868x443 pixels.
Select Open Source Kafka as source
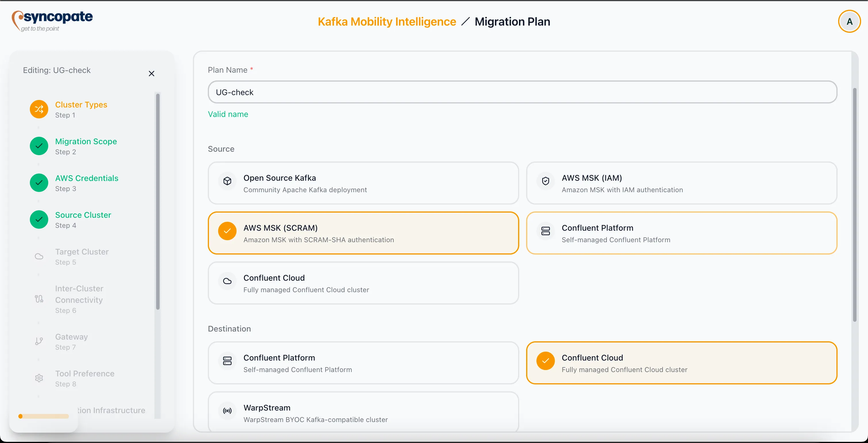[363, 183]
